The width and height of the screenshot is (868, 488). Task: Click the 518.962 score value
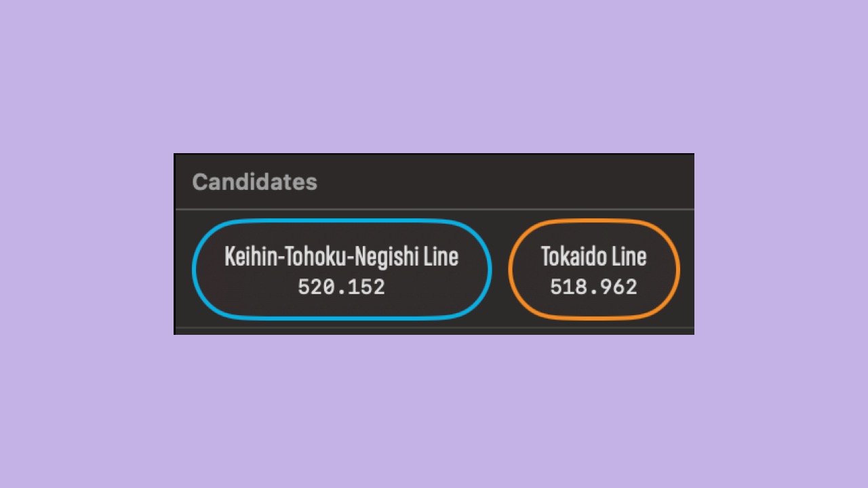click(x=594, y=287)
